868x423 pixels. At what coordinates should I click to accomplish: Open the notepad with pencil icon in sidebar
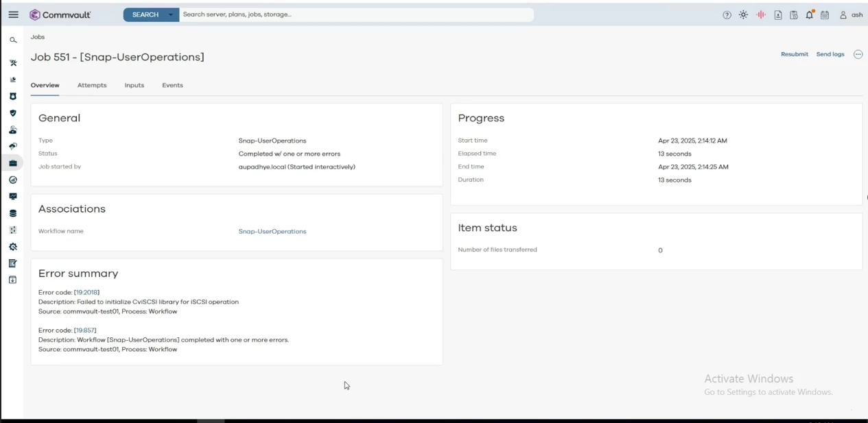click(x=13, y=263)
